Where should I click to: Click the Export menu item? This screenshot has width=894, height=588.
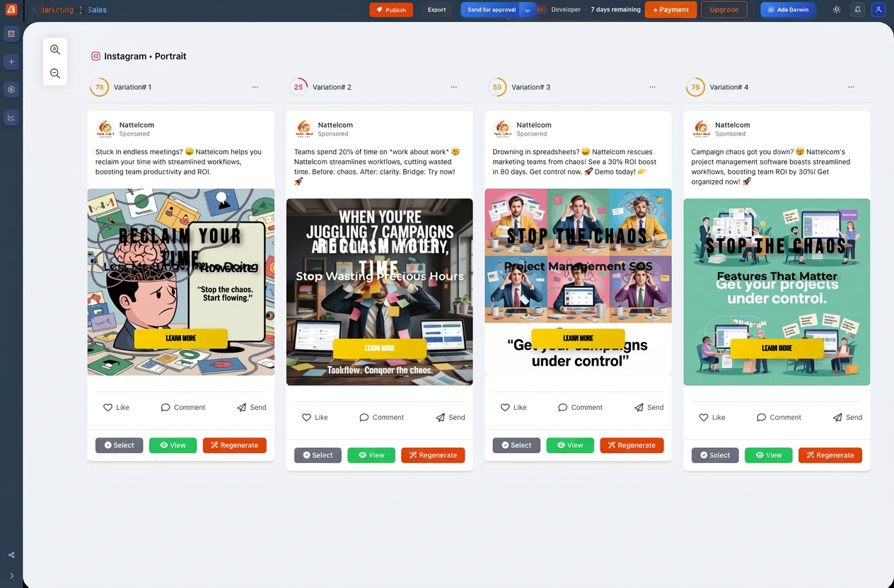click(x=436, y=10)
